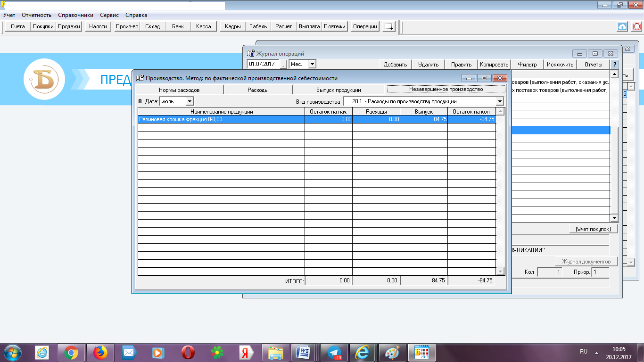Click the red lifebuoy help icon
644x362 pixels.
click(x=637, y=26)
